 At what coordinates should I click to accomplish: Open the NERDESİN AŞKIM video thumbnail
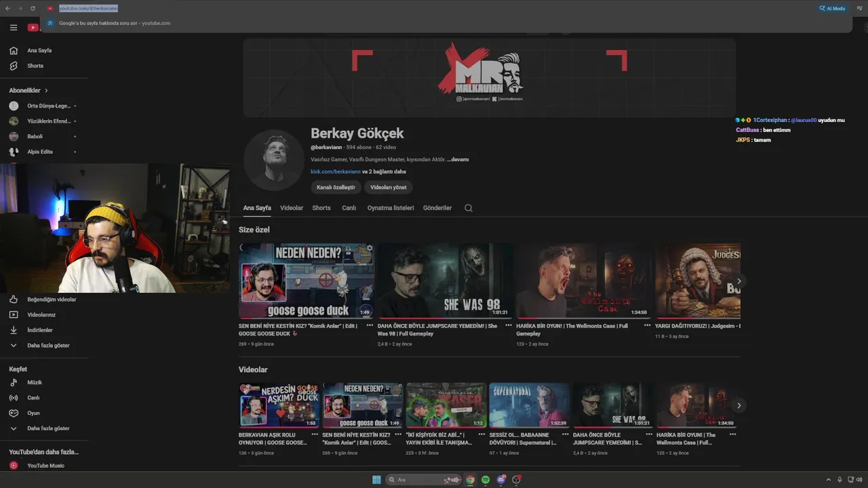point(279,405)
